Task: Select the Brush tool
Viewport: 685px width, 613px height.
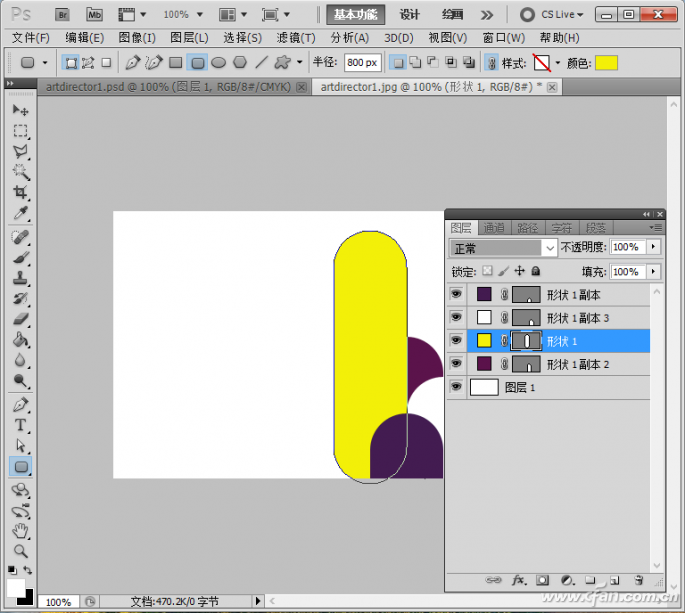Action: 20,258
